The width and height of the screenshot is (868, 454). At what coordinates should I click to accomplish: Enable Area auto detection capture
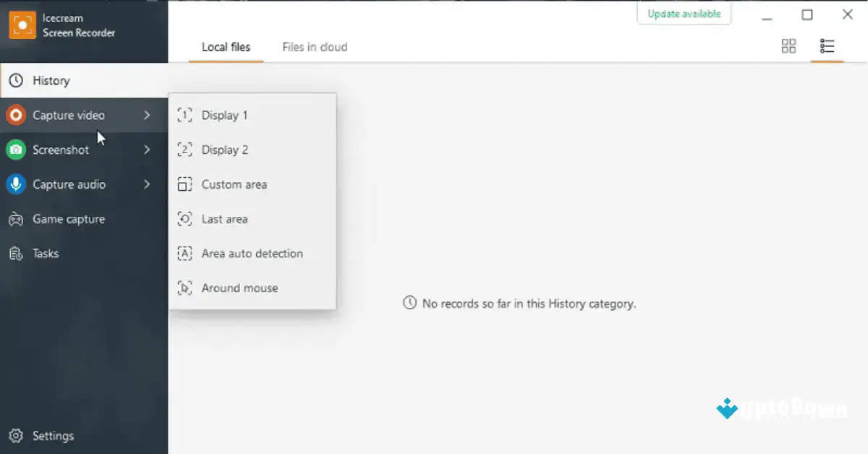pyautogui.click(x=252, y=253)
